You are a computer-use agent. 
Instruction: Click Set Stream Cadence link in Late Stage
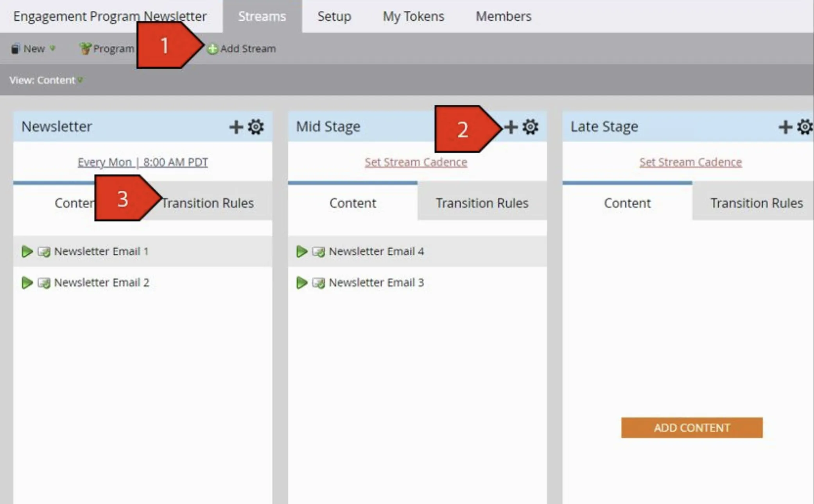(x=690, y=162)
